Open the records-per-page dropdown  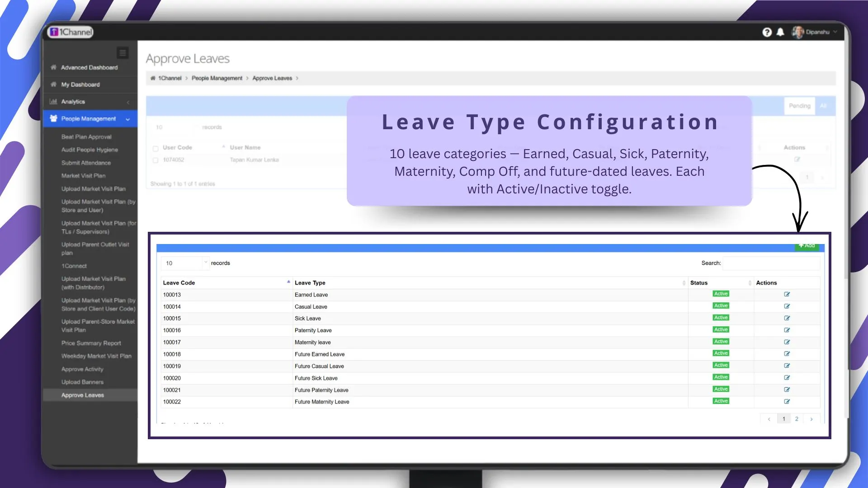click(184, 263)
